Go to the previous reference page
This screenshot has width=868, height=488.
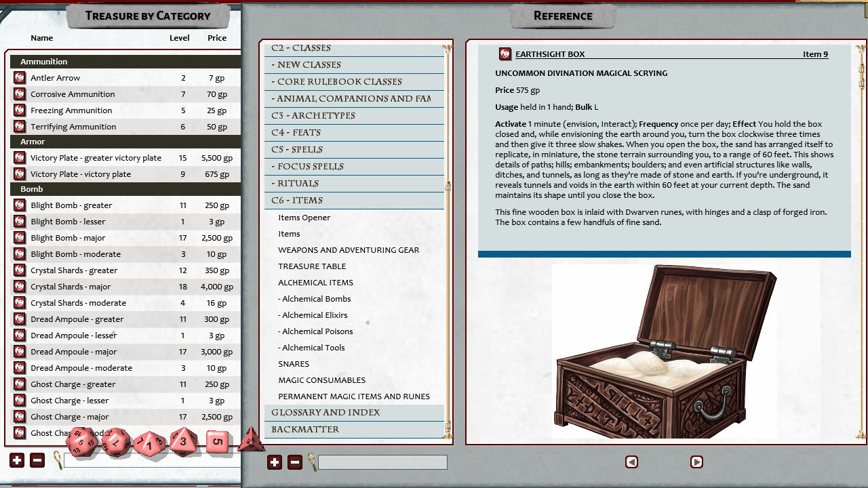pyautogui.click(x=631, y=462)
